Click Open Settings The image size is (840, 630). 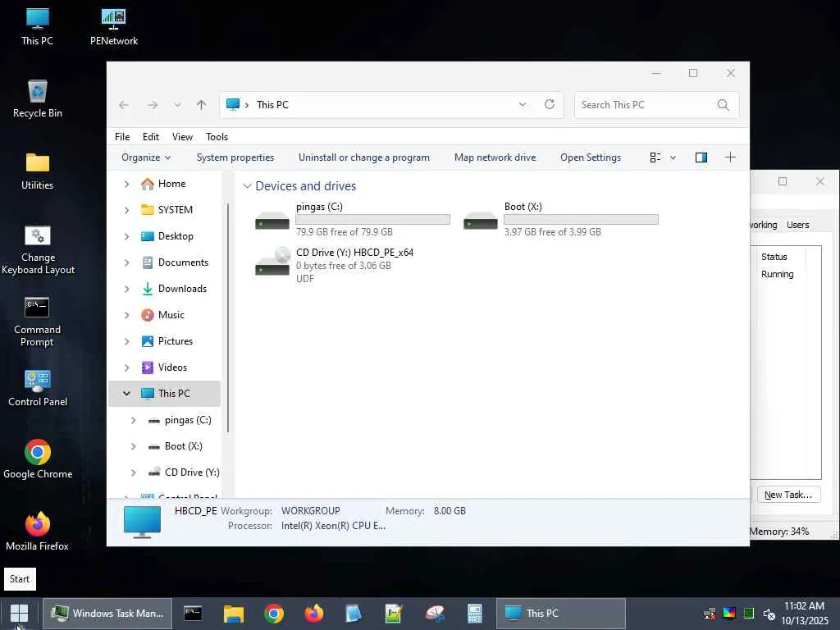[591, 157]
